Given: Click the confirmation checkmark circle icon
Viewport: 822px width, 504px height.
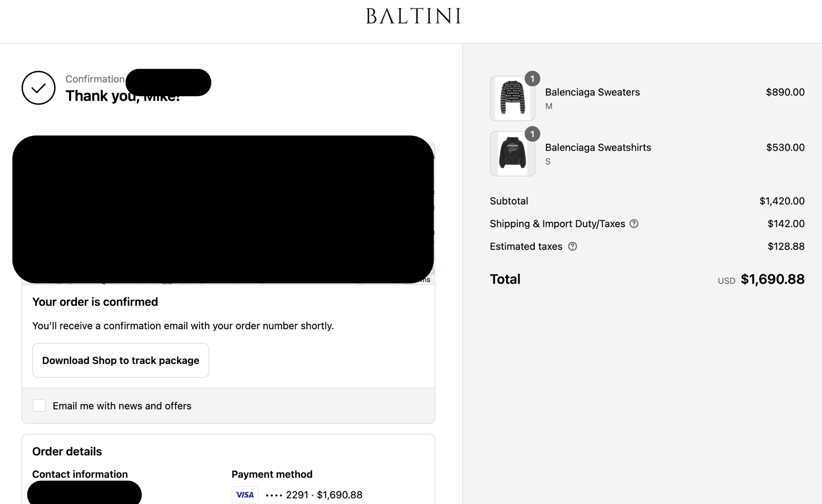Looking at the screenshot, I should (x=38, y=88).
